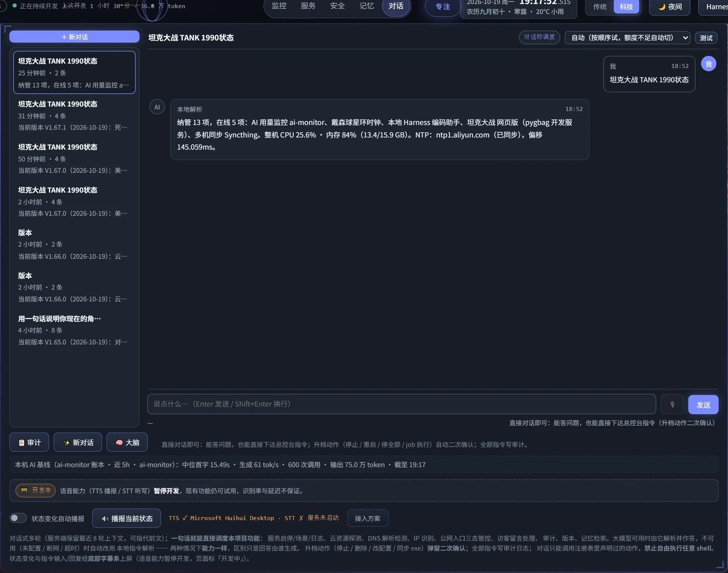The width and height of the screenshot is (728, 573).
Task: Open the 服务 tab
Action: coord(308,6)
